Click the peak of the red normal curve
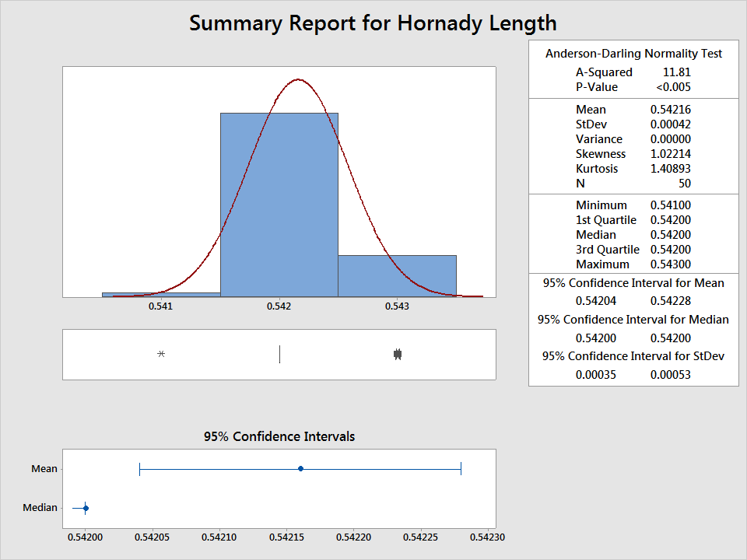747x560 pixels. [299, 79]
